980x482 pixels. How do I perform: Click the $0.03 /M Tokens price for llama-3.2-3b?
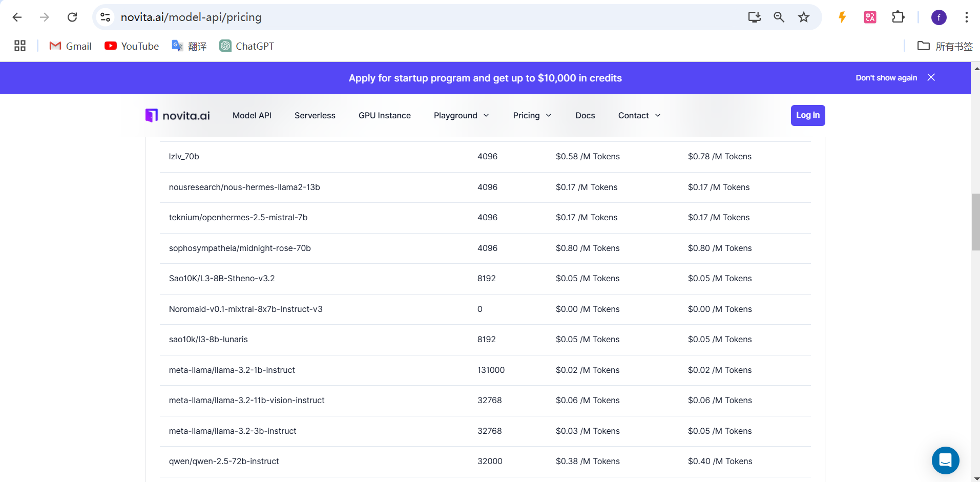click(x=588, y=431)
